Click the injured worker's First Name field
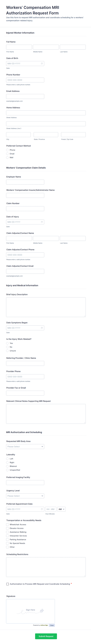The image size is (91, 644). 19,47
